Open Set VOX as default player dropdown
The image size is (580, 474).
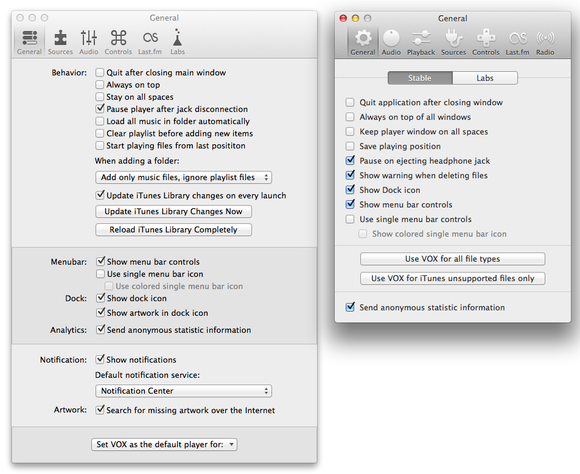click(164, 444)
